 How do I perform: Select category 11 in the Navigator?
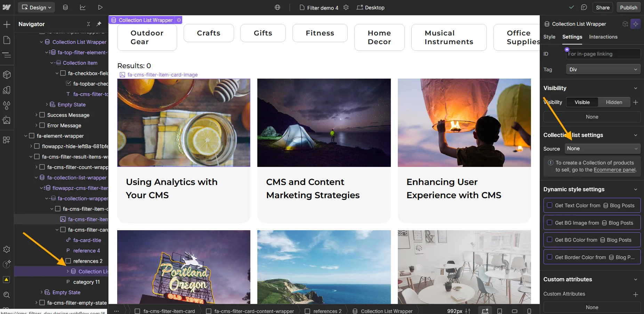[x=87, y=282]
